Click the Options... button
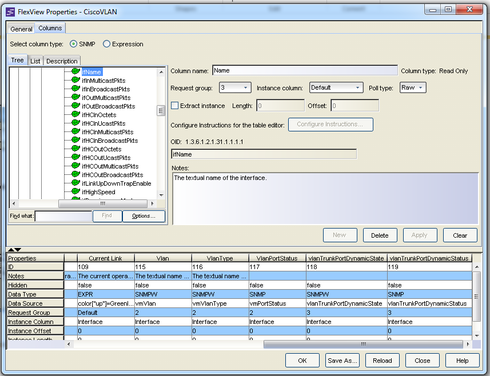 coord(144,216)
